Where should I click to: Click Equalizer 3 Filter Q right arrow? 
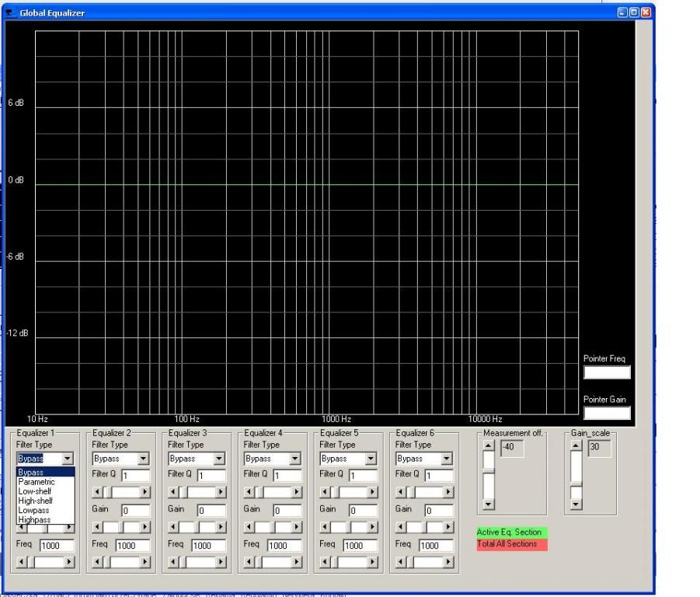(x=221, y=492)
